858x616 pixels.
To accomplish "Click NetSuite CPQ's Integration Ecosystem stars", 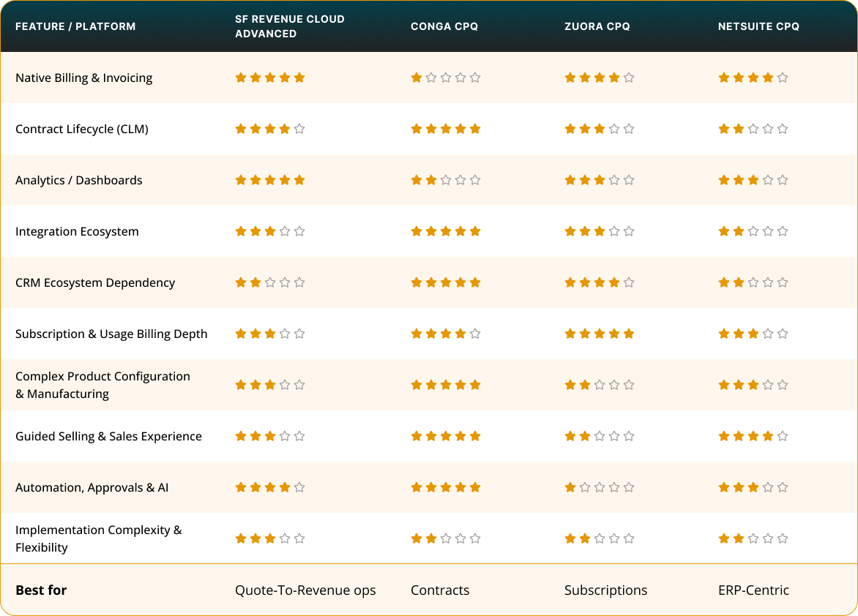I will coord(753,231).
